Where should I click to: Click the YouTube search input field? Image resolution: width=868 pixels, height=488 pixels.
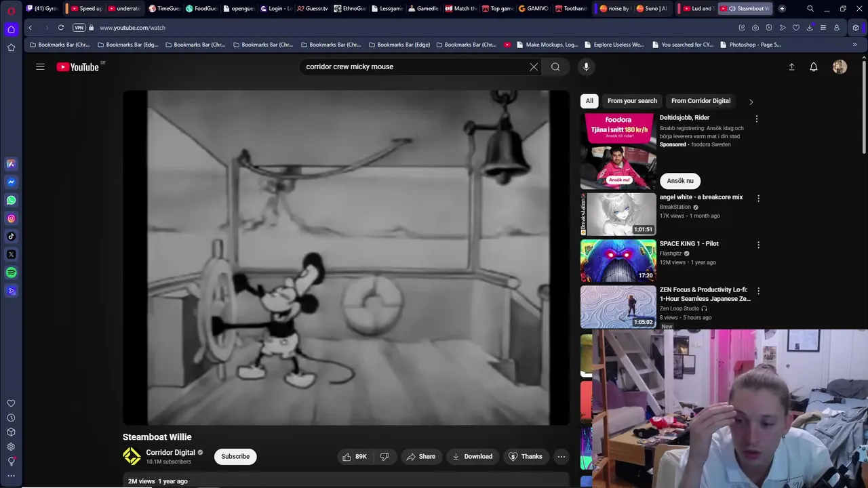click(x=414, y=66)
